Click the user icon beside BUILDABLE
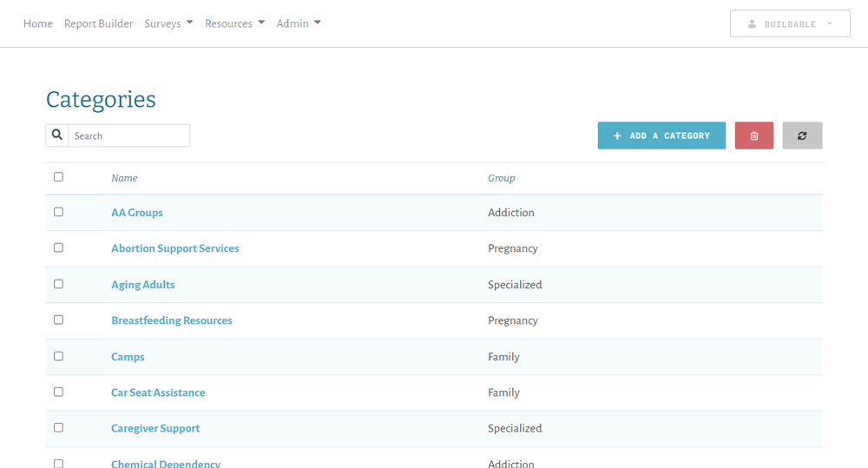 point(752,23)
